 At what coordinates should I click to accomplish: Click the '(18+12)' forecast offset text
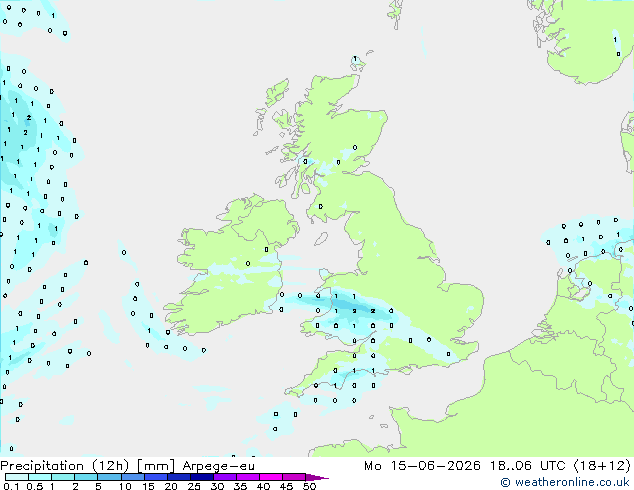602,466
